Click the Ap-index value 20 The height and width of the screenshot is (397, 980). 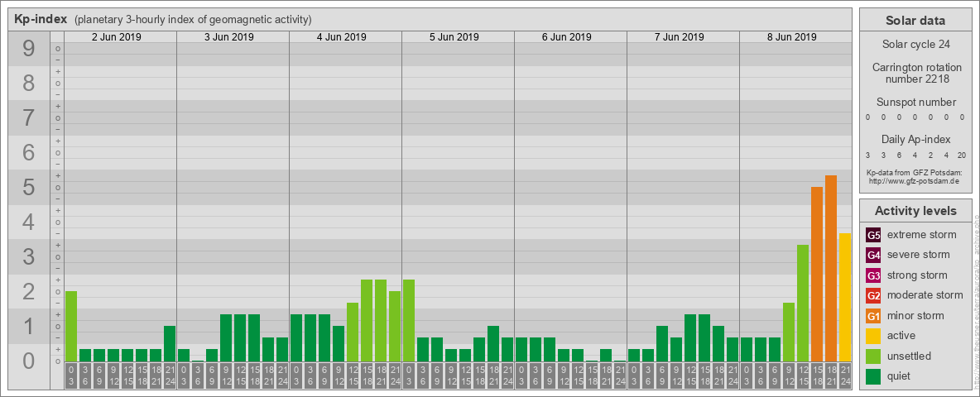[x=961, y=155]
